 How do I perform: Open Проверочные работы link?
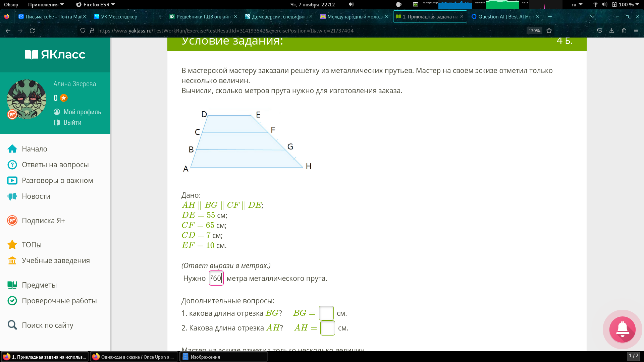pos(59,301)
